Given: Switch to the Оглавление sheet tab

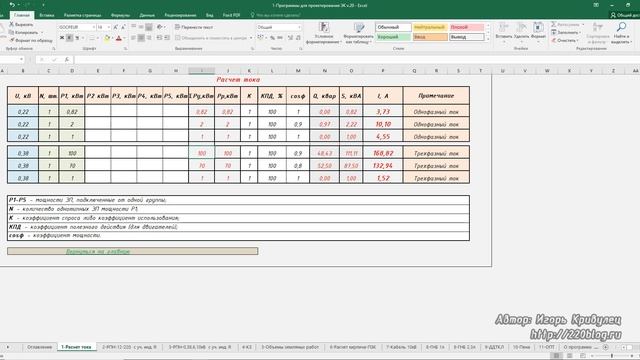Looking at the screenshot, I should click(x=40, y=347).
